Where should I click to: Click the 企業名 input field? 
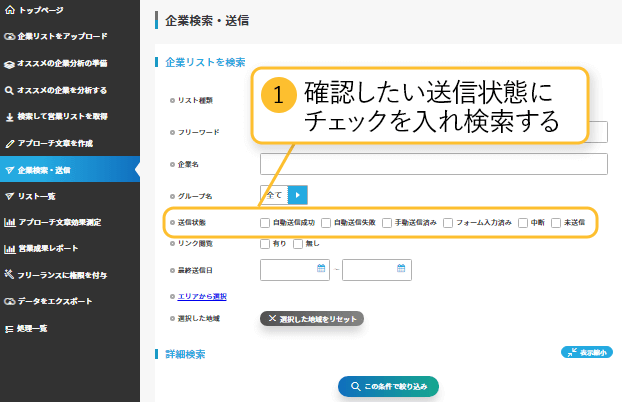[x=434, y=164]
